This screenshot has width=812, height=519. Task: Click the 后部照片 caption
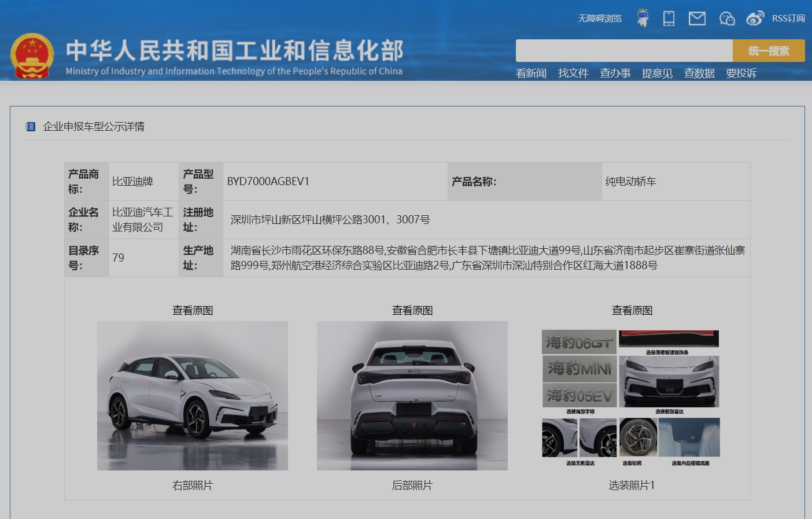412,485
